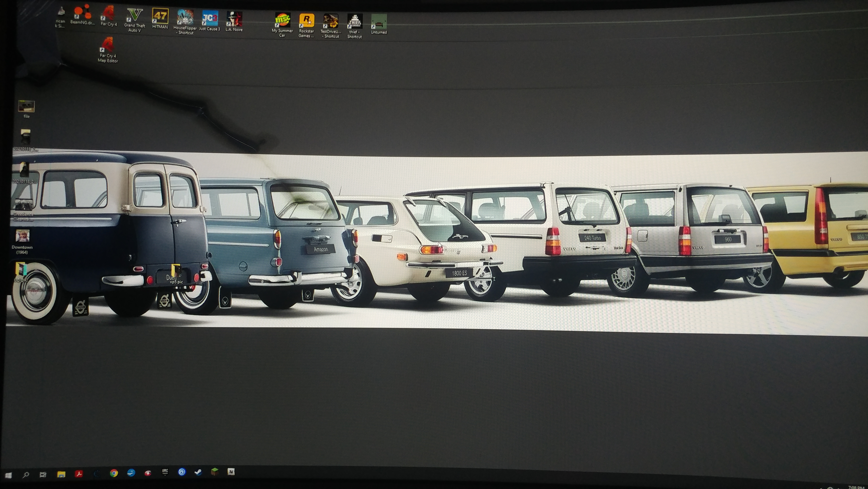Open the thief shortcut icon
The width and height of the screenshot is (868, 489).
pyautogui.click(x=354, y=22)
